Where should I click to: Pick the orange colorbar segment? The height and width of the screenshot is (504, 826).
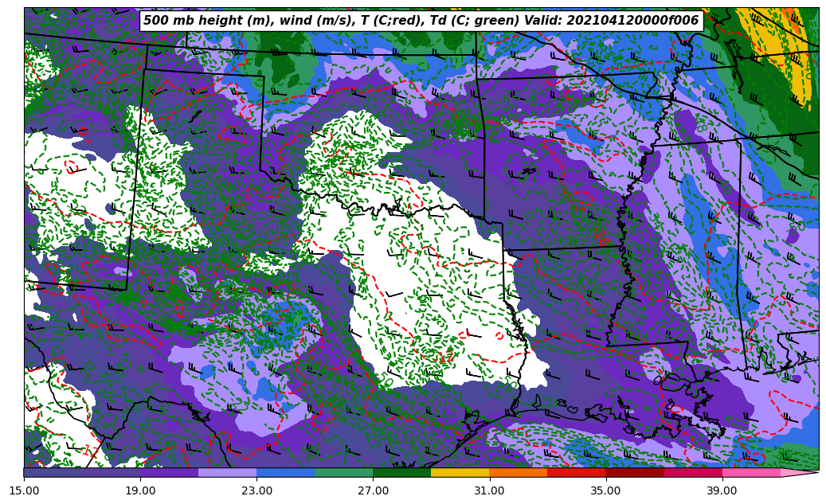[518, 472]
